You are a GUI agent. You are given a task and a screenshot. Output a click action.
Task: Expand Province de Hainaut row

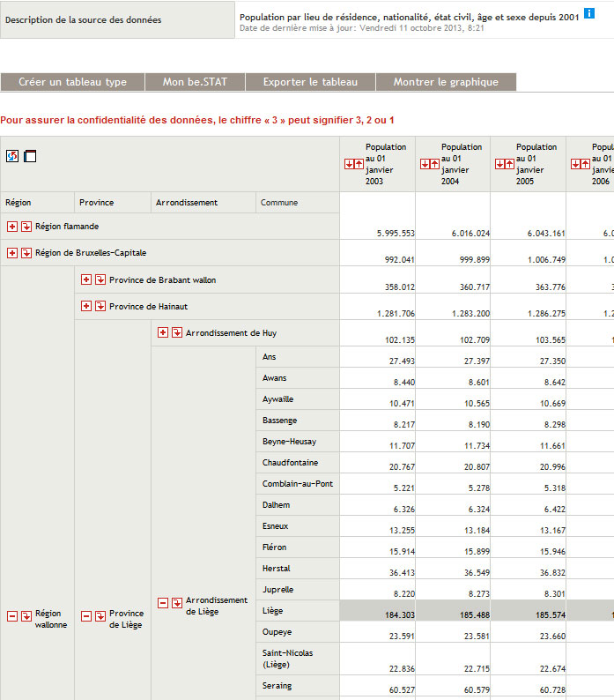pos(86,306)
